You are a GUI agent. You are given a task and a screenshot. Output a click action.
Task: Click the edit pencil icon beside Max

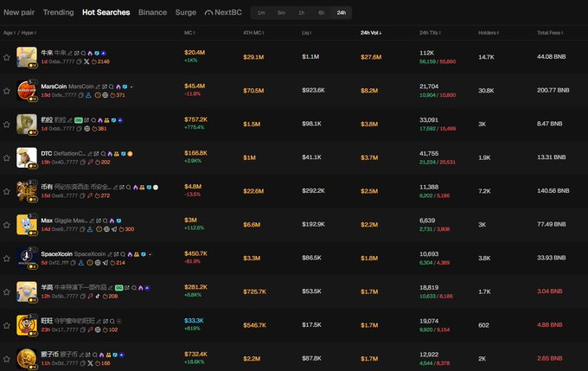tap(92, 221)
